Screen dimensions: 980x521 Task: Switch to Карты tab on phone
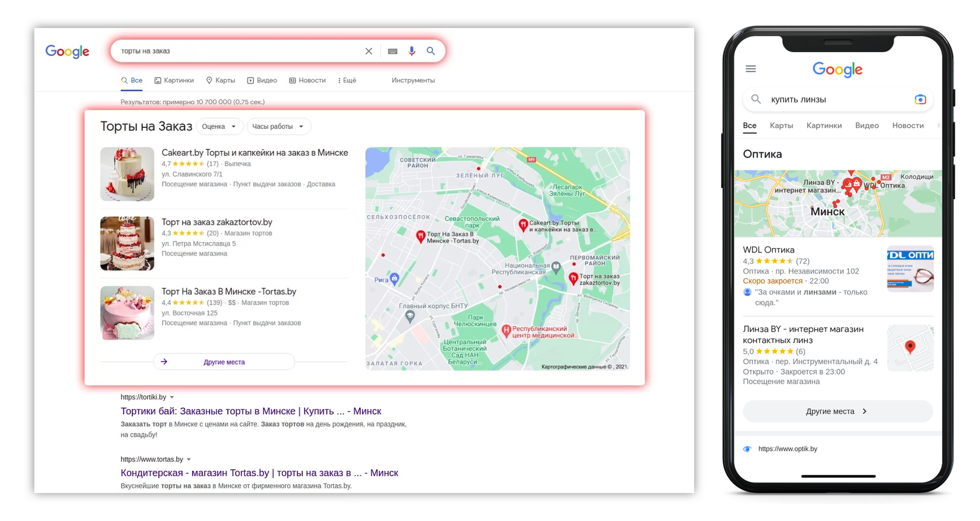tap(781, 125)
